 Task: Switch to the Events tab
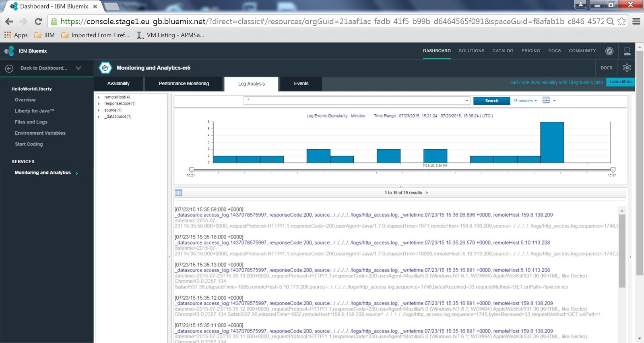301,84
